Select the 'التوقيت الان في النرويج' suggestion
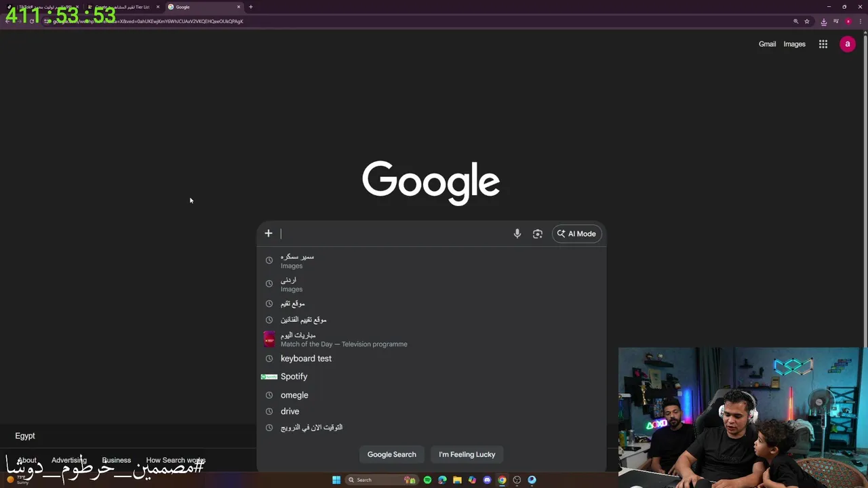This screenshot has height=488, width=868. [x=431, y=428]
